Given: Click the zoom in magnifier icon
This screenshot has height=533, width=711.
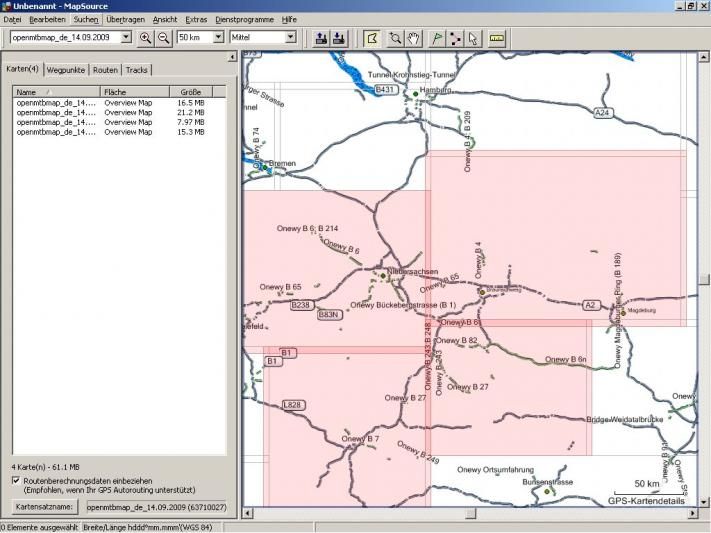Looking at the screenshot, I should 146,38.
